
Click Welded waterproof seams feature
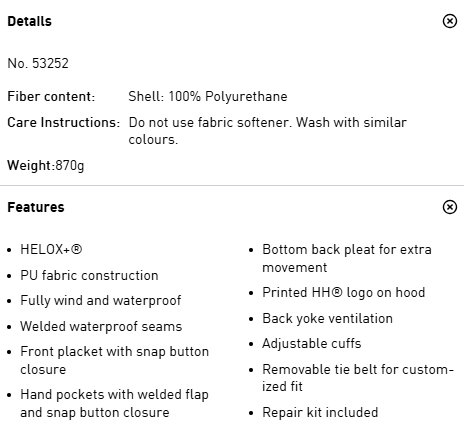(101, 326)
